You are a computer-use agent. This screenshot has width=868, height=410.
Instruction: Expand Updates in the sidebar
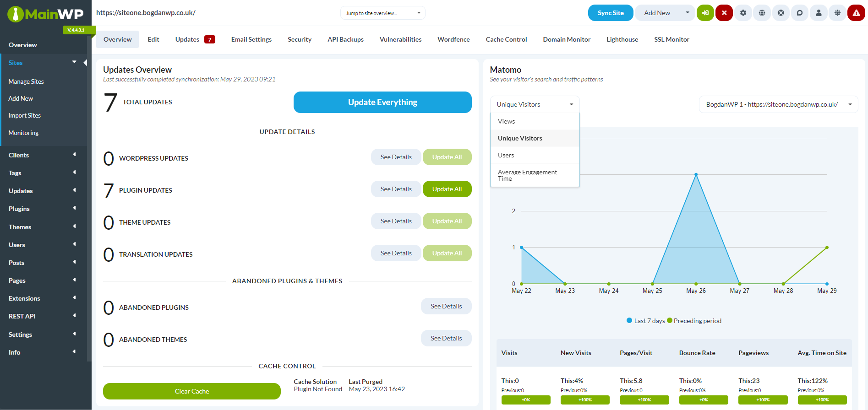(74, 190)
